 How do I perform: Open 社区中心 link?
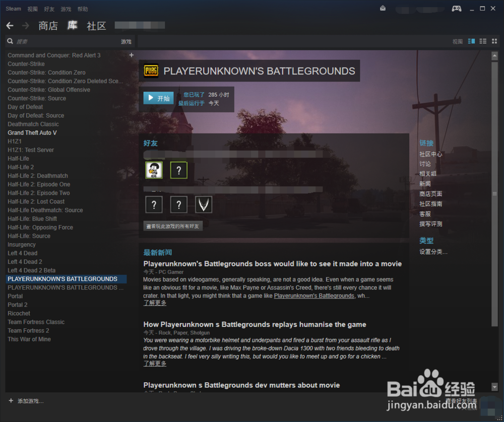point(431,154)
